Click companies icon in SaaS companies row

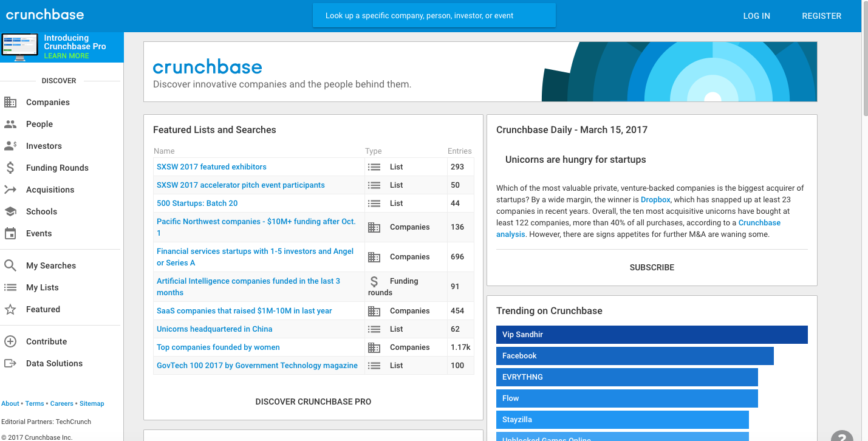click(375, 311)
